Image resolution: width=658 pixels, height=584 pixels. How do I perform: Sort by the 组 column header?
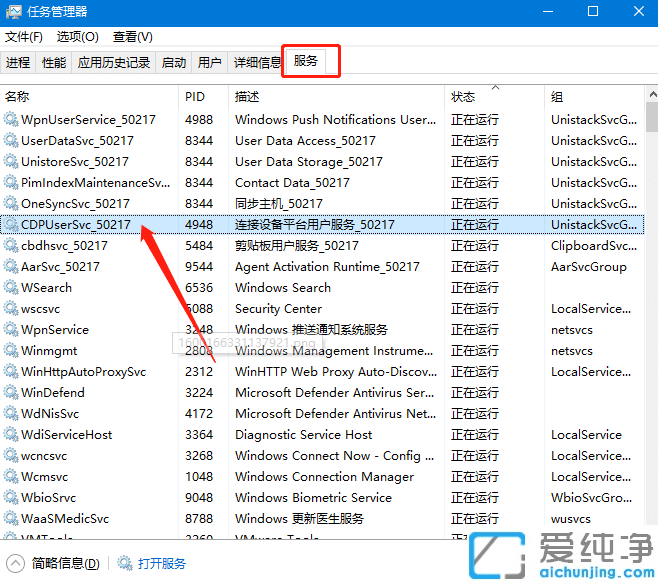click(x=594, y=97)
